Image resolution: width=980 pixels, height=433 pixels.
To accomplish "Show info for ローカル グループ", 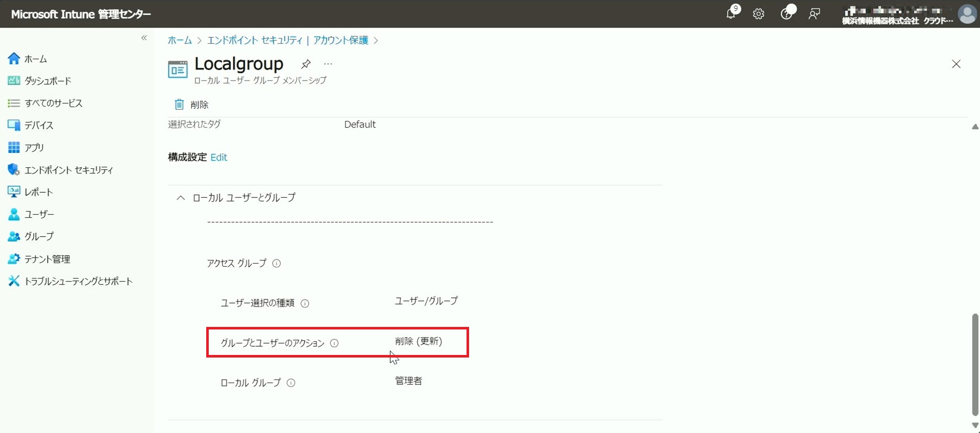I will coord(291,383).
